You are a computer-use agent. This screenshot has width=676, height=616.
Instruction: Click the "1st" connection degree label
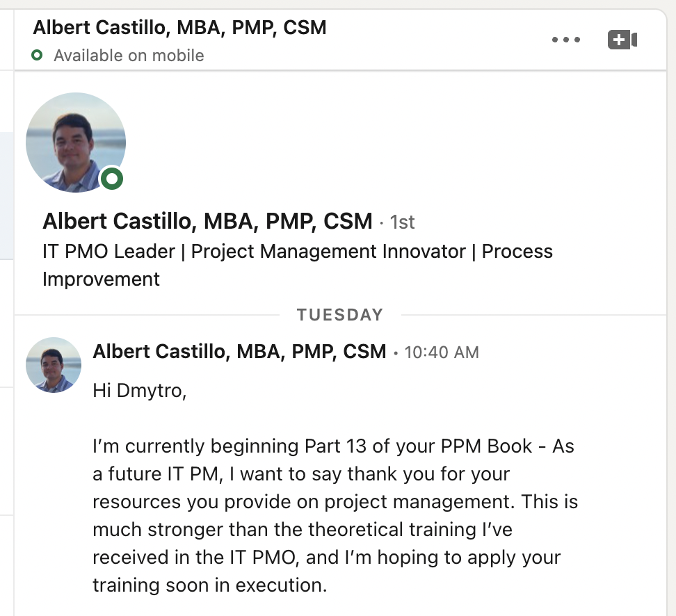point(402,222)
